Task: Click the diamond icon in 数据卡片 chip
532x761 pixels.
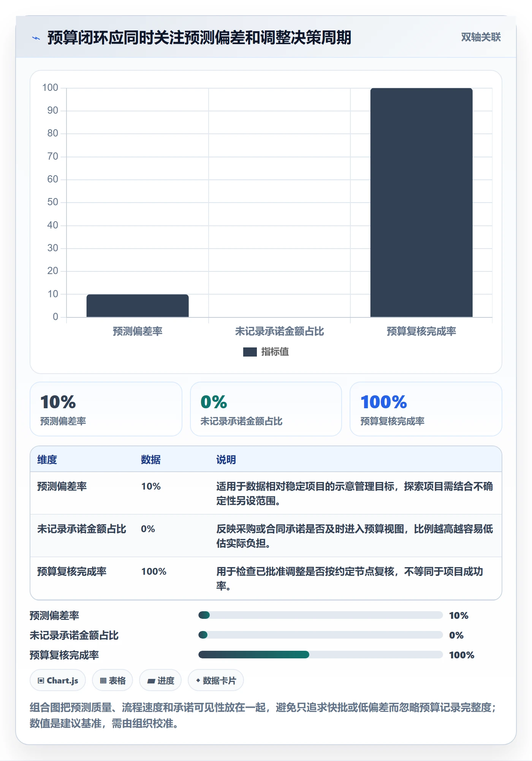Action: click(198, 680)
